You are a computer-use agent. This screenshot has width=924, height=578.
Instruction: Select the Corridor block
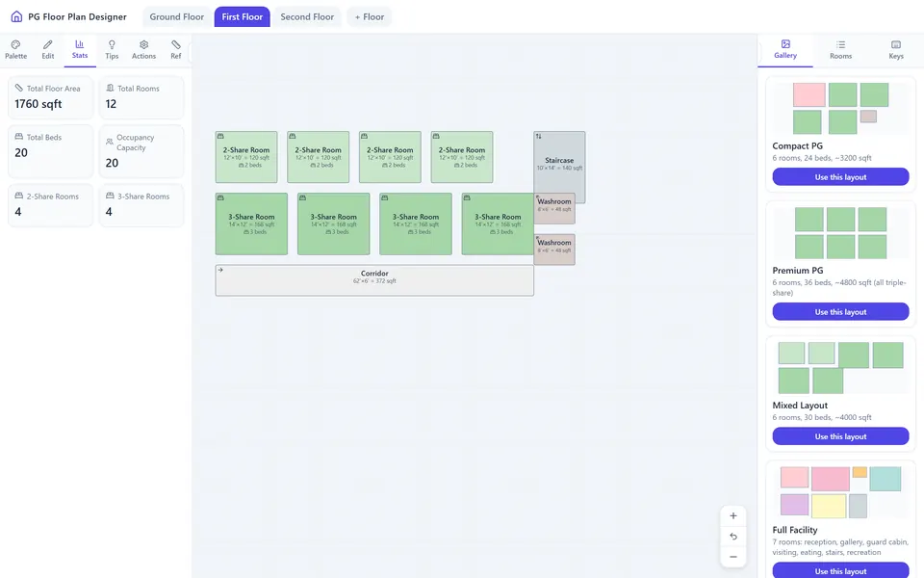point(374,280)
